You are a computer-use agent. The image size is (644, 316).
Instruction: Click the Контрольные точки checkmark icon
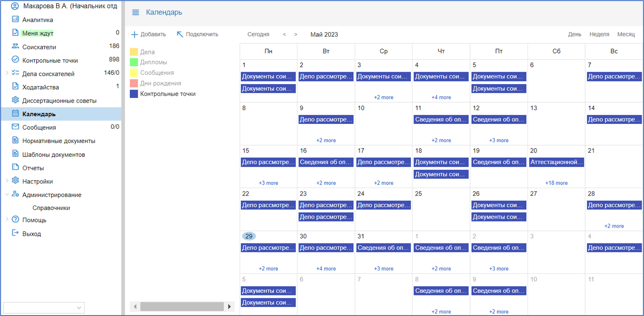(x=15, y=60)
